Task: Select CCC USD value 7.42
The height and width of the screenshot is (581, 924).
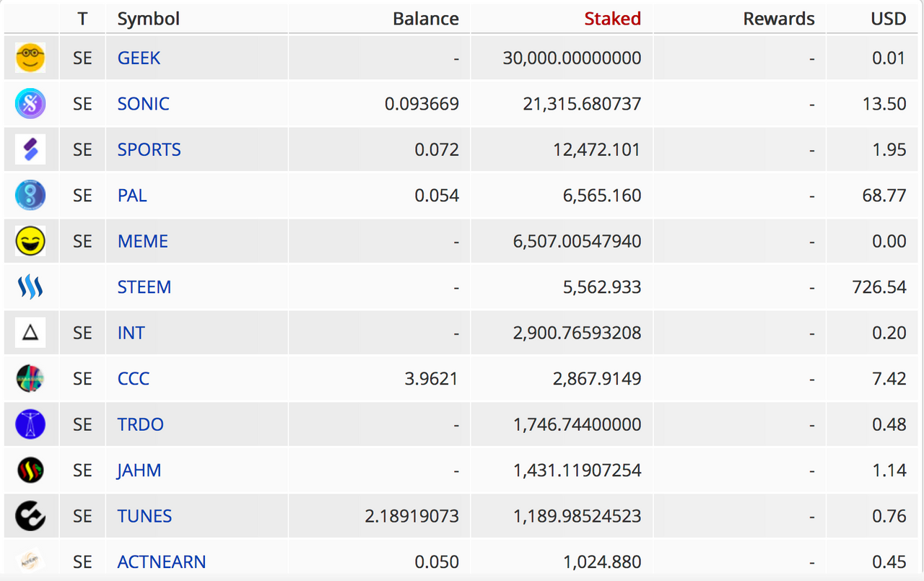Action: point(889,378)
